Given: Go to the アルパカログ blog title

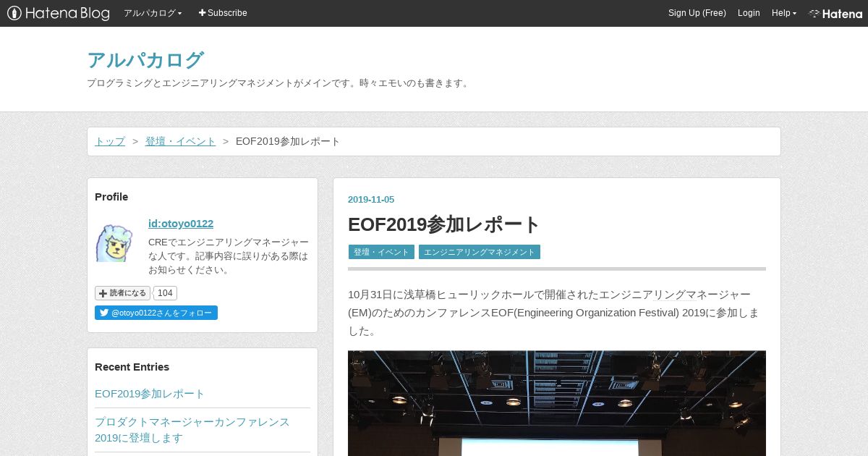Looking at the screenshot, I should pyautogui.click(x=145, y=60).
